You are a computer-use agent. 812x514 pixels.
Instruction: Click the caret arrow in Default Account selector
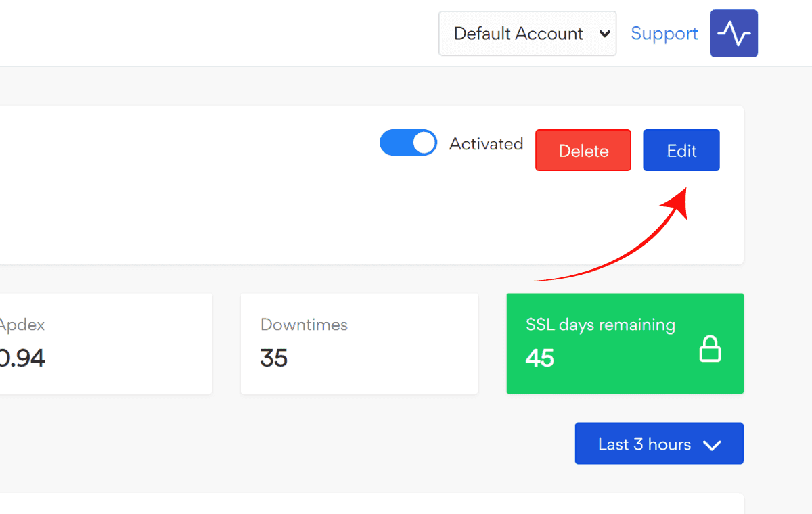pos(605,34)
